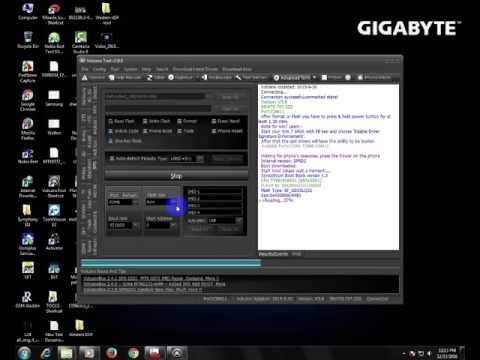Click the Open file button beside path field
Image resolution: width=480 pixels, height=360 pixels.
pyautogui.click(x=230, y=97)
